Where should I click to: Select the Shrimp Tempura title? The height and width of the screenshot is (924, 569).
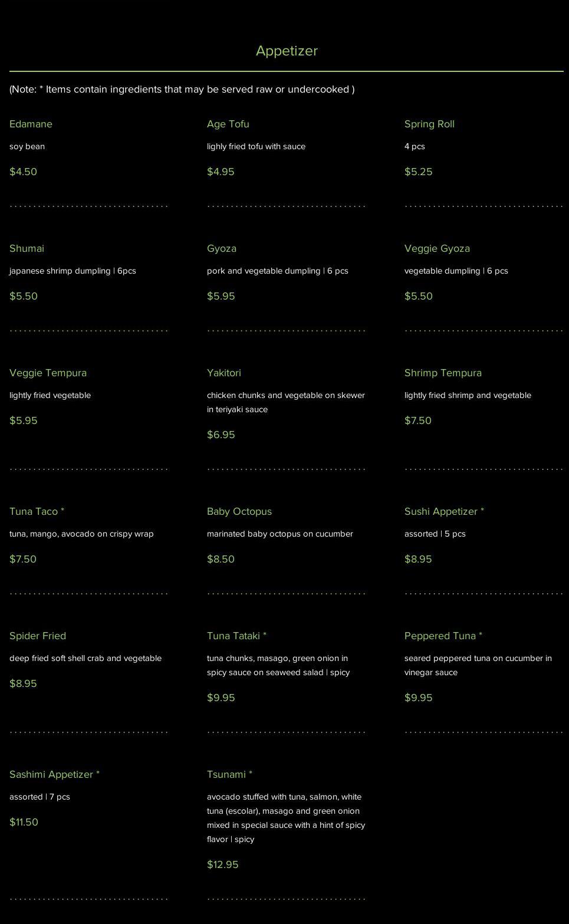(443, 373)
